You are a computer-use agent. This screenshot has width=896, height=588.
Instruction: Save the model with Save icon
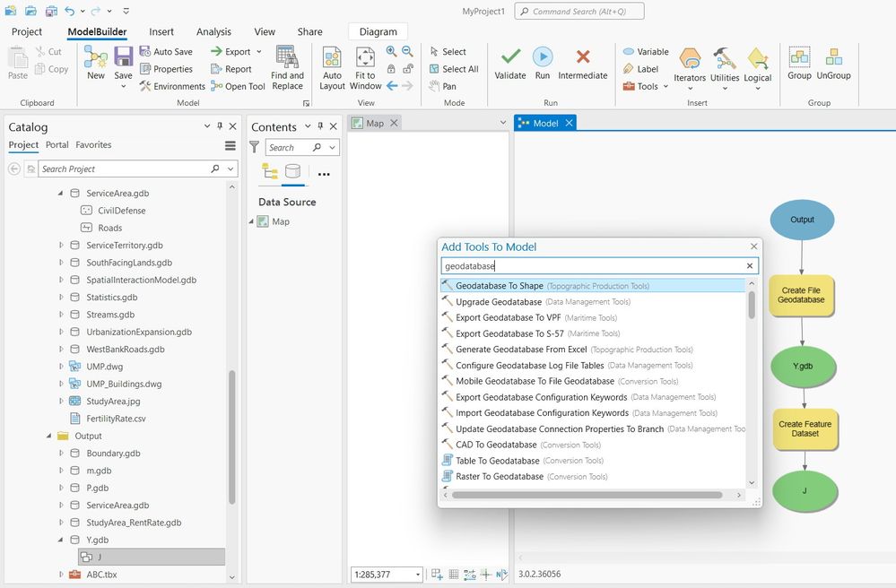pos(123,57)
